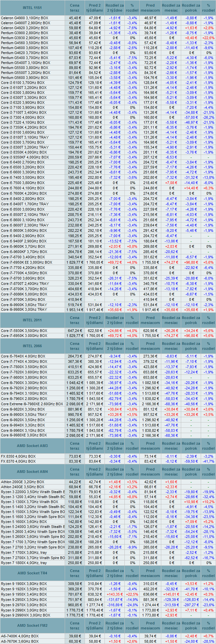This screenshot has height=644, width=216.
Task: Select the Pentium G5600 3,90GHz BOX row name
Action: pos(25,78)
